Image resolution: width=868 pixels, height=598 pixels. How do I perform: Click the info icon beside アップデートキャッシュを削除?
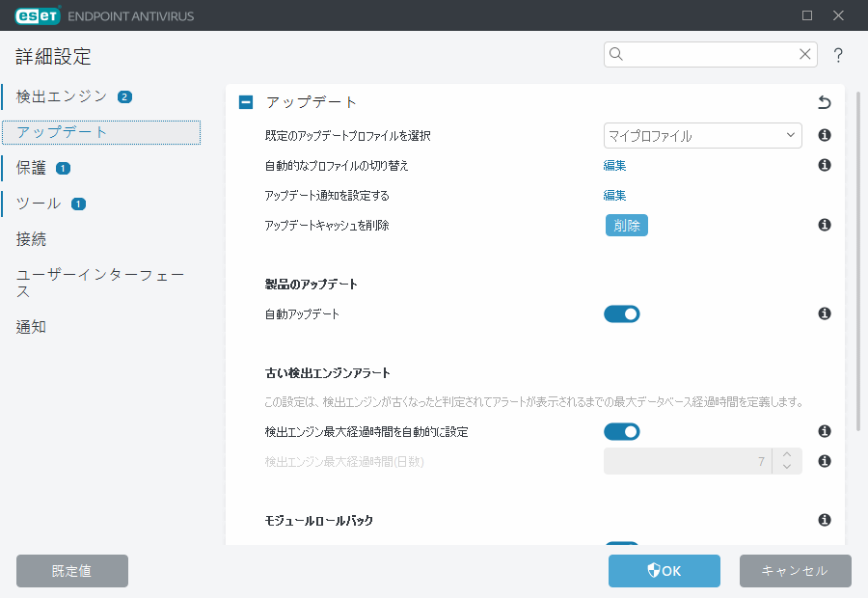pos(824,225)
